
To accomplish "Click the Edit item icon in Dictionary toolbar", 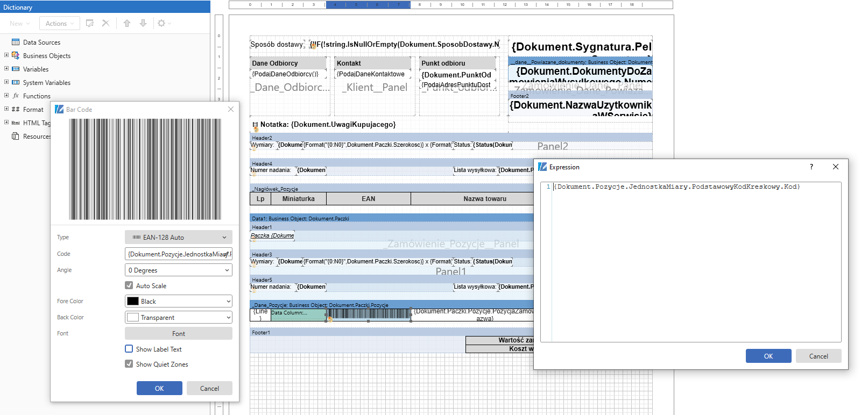I will [x=90, y=23].
